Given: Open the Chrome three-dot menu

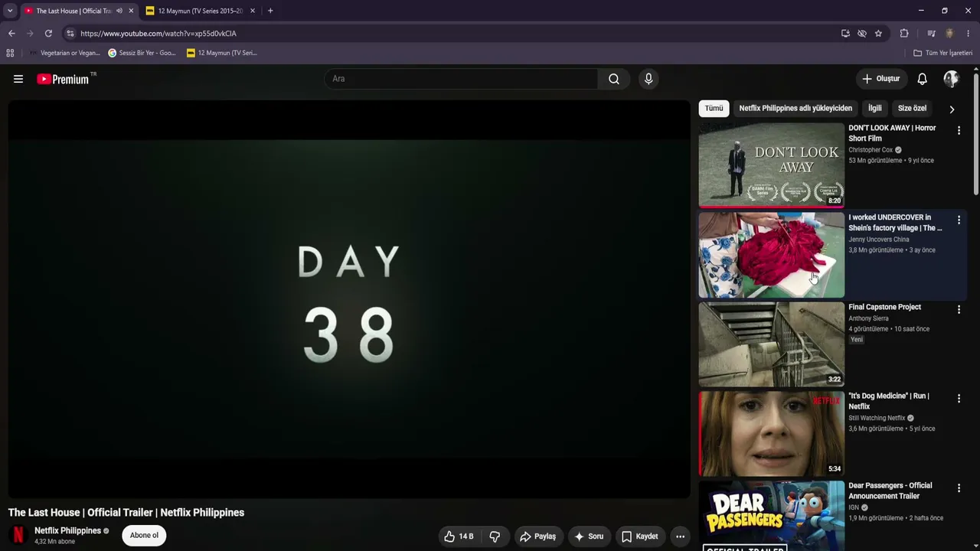Looking at the screenshot, I should point(969,34).
